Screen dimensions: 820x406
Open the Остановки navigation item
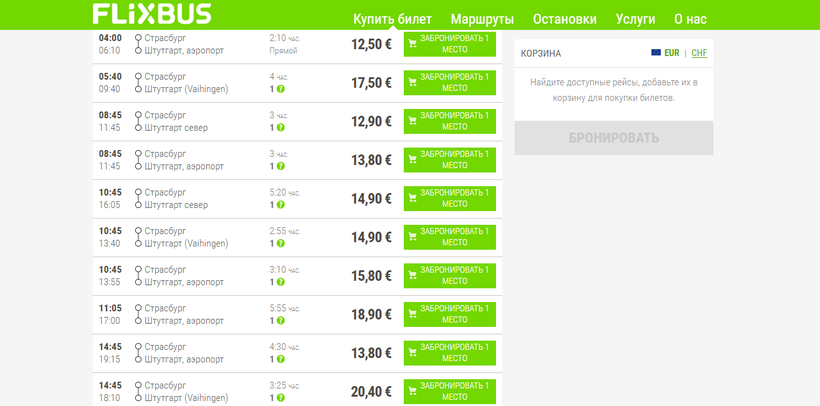(x=565, y=19)
